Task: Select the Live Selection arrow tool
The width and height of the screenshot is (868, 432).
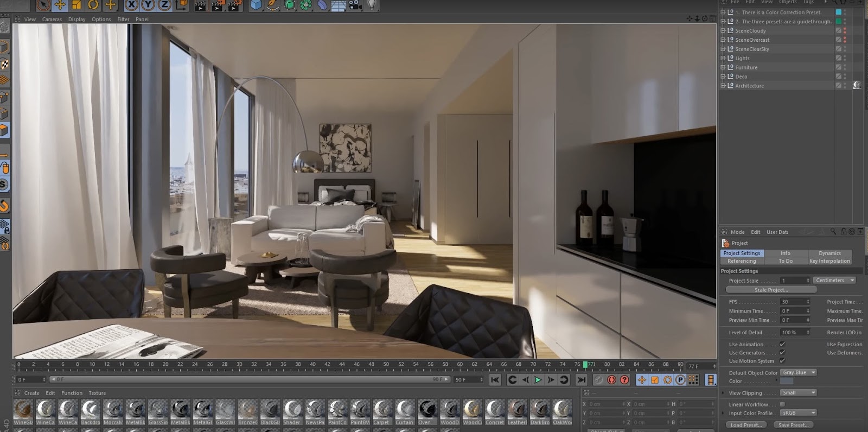Action: (x=43, y=5)
